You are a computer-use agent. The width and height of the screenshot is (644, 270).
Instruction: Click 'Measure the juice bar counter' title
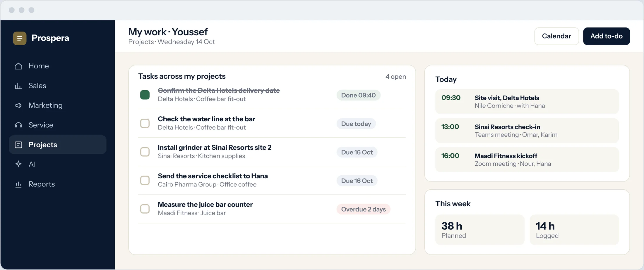(x=205, y=205)
